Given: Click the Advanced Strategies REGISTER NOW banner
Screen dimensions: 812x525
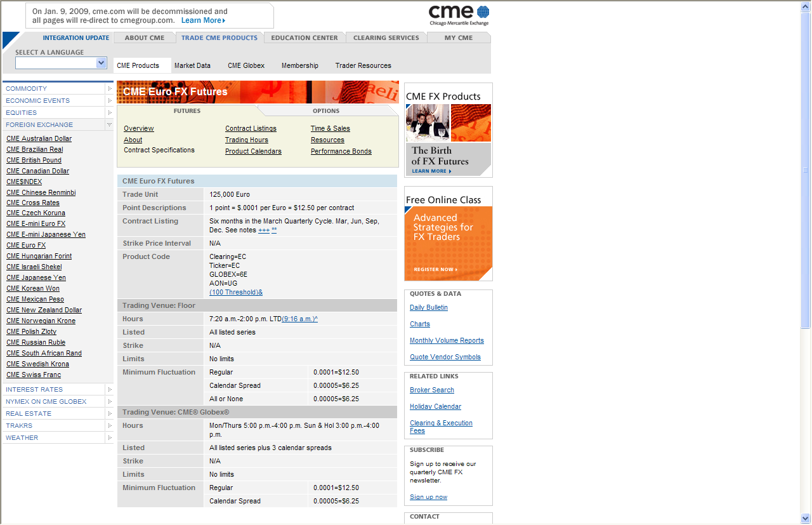Looking at the screenshot, I should pyautogui.click(x=448, y=243).
